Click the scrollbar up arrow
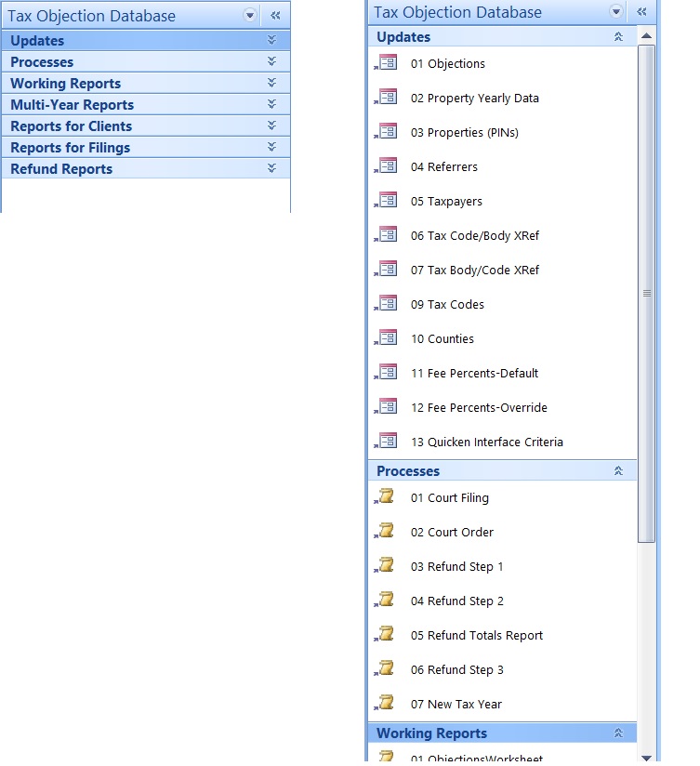The height and width of the screenshot is (766, 700). [646, 35]
